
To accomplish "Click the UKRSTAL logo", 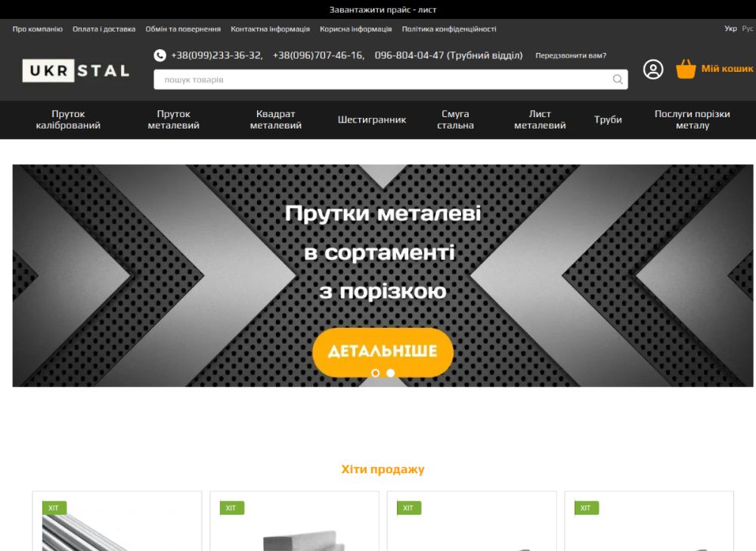I will (x=76, y=70).
